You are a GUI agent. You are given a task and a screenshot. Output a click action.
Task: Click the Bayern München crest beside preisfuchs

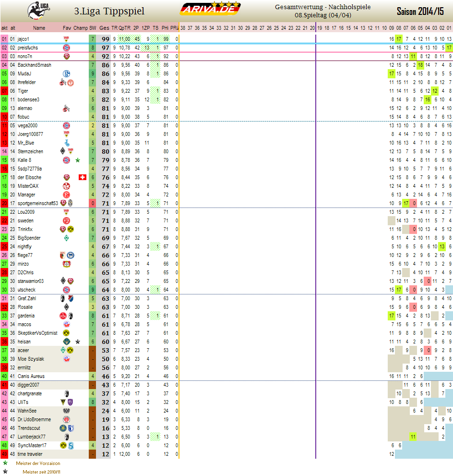pyautogui.click(x=67, y=48)
